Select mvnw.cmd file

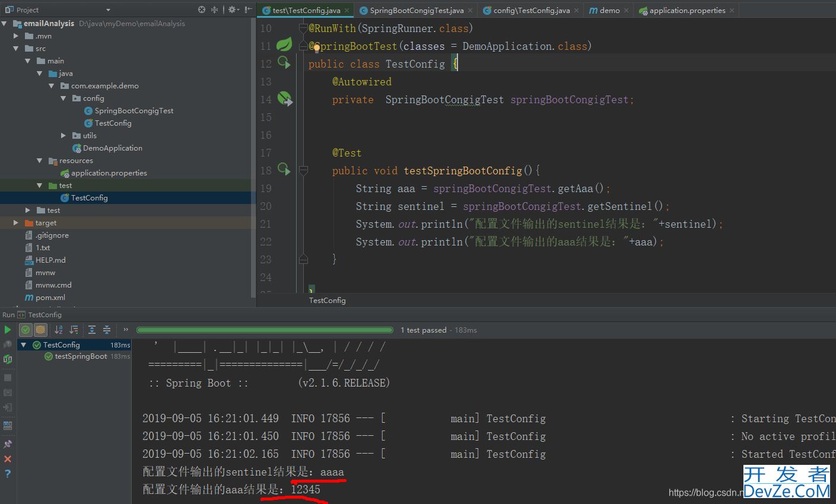(53, 285)
